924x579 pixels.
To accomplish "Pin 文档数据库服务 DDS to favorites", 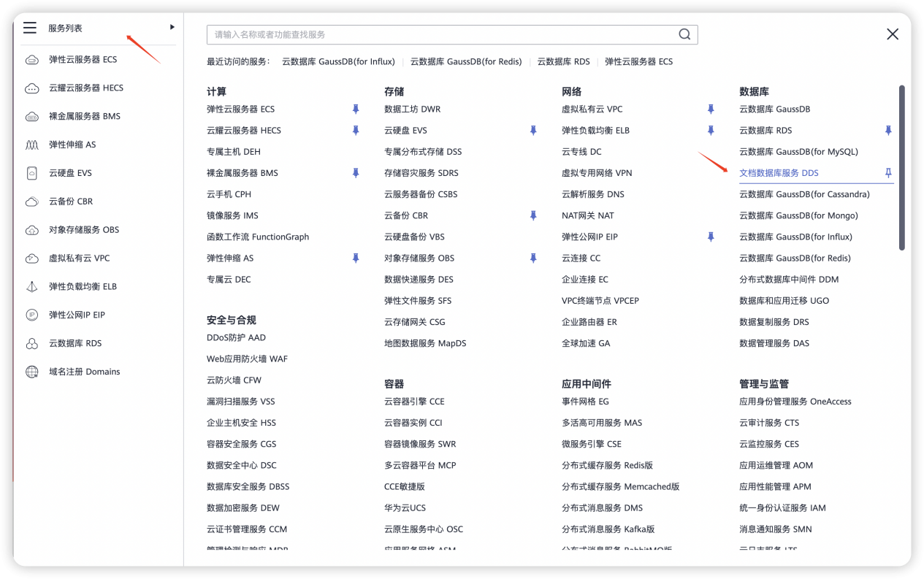I will tap(888, 173).
